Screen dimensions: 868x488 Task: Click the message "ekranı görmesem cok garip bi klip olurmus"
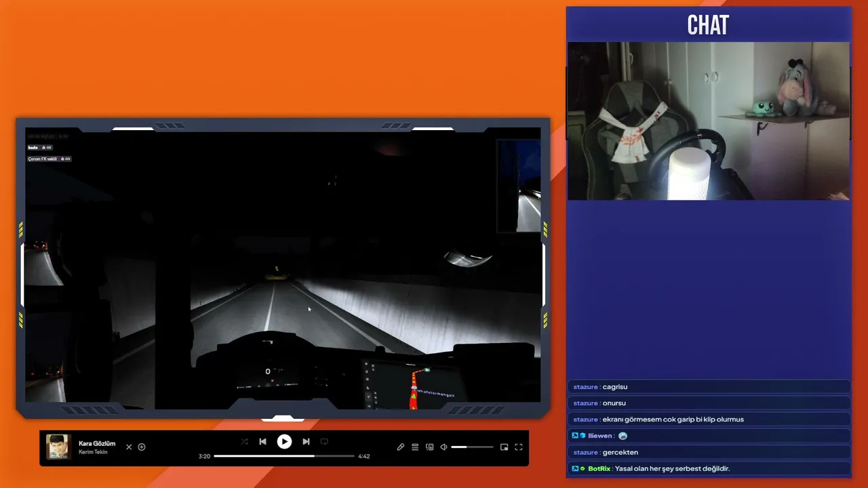[x=673, y=420]
